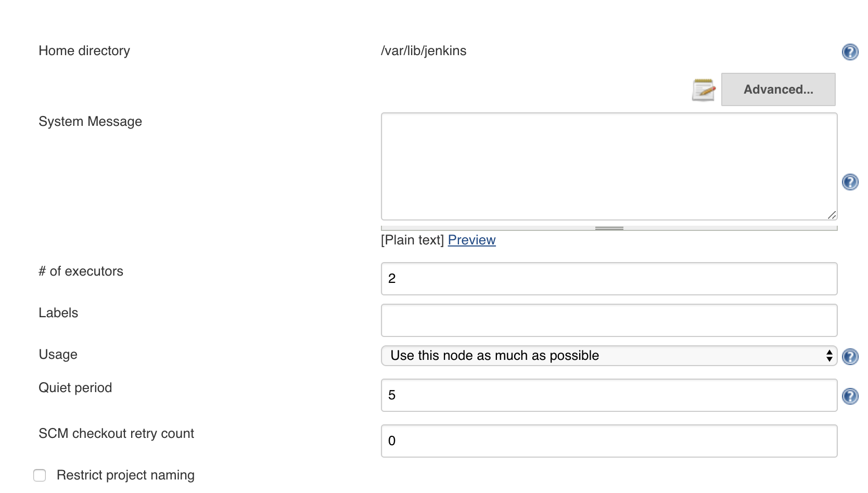The image size is (868, 493).
Task: Click inside the System Message text area
Action: click(x=609, y=166)
